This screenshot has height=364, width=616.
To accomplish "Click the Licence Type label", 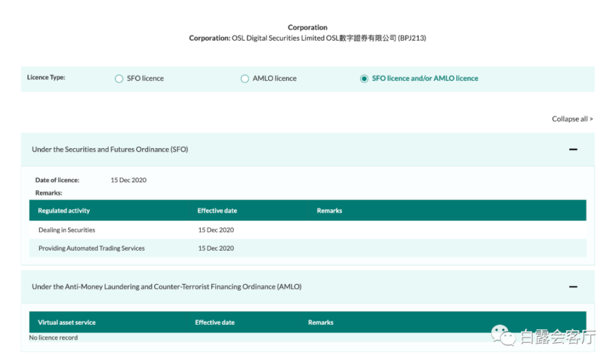I will point(46,77).
